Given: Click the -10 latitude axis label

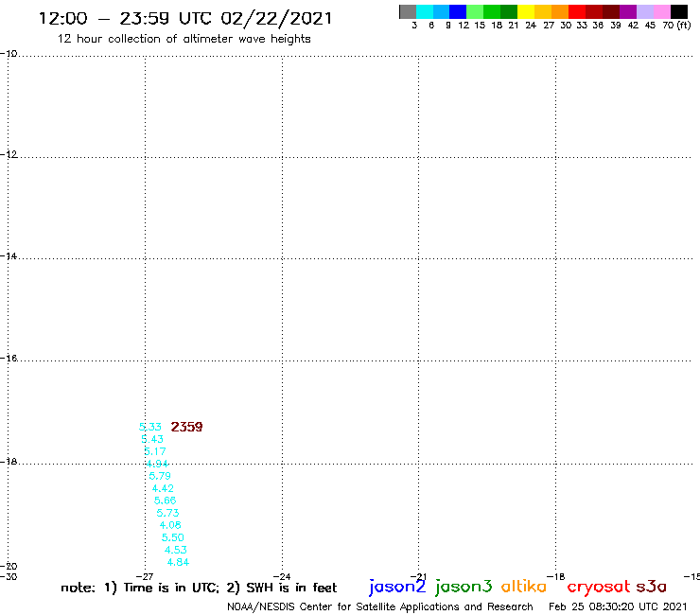Looking at the screenshot, I should click(9, 54).
